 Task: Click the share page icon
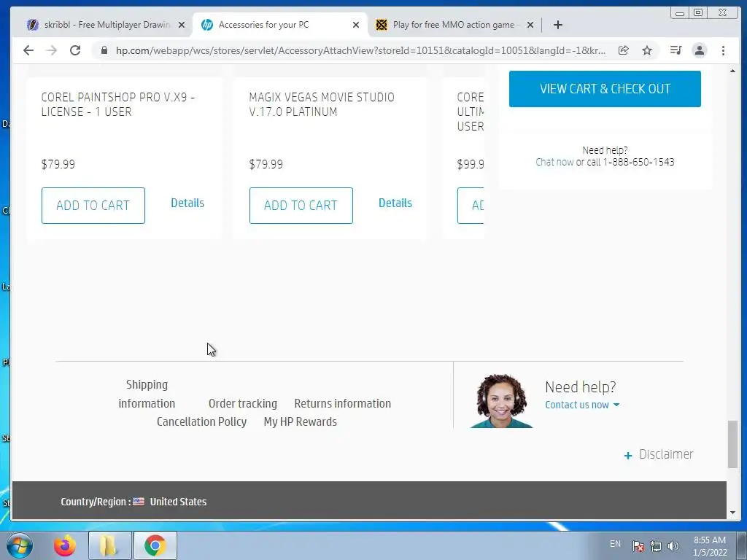coord(623,50)
